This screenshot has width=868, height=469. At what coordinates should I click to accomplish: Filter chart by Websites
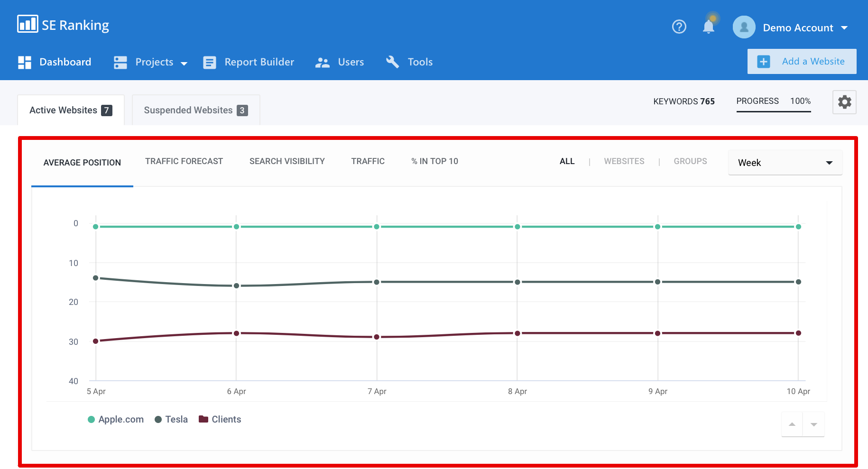624,161
